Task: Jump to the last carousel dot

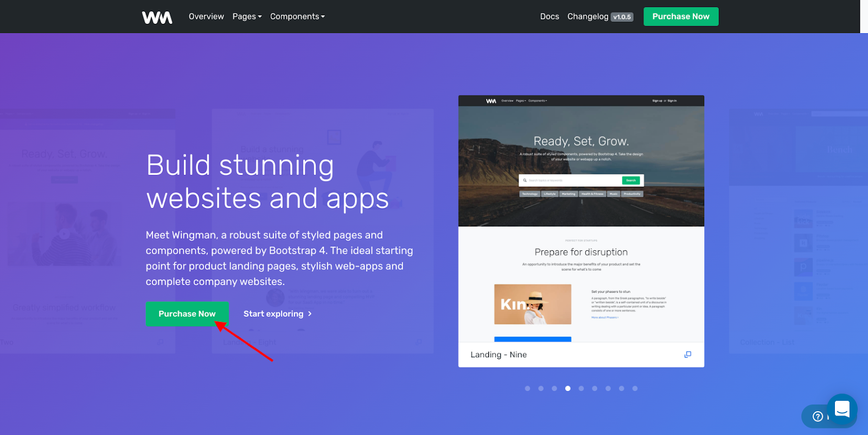Action: (x=635, y=388)
